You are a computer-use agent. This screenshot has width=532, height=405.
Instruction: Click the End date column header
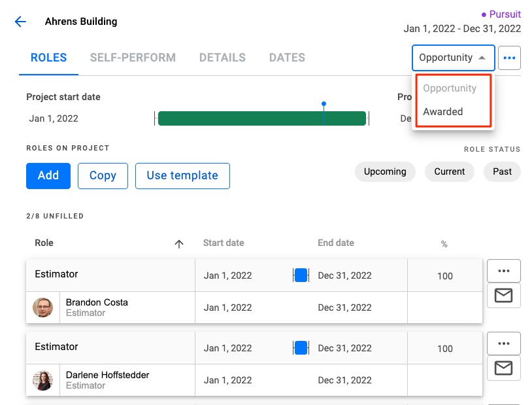(x=336, y=243)
